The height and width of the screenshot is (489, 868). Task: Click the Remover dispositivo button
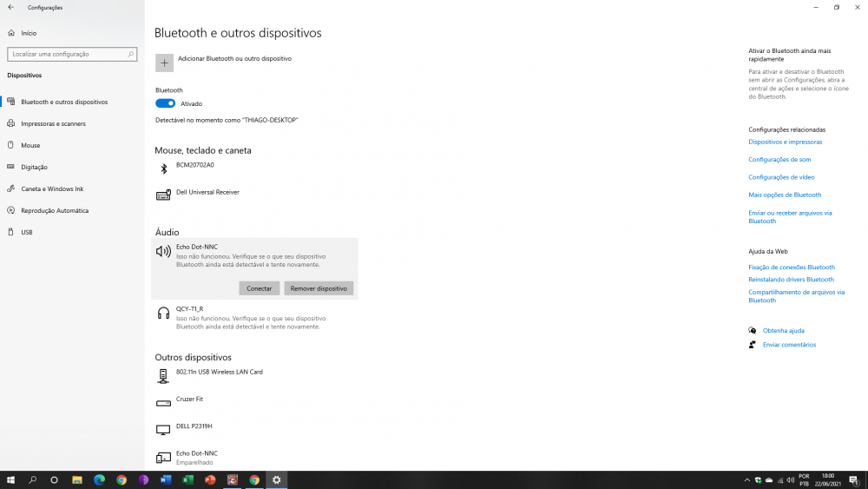click(x=319, y=288)
